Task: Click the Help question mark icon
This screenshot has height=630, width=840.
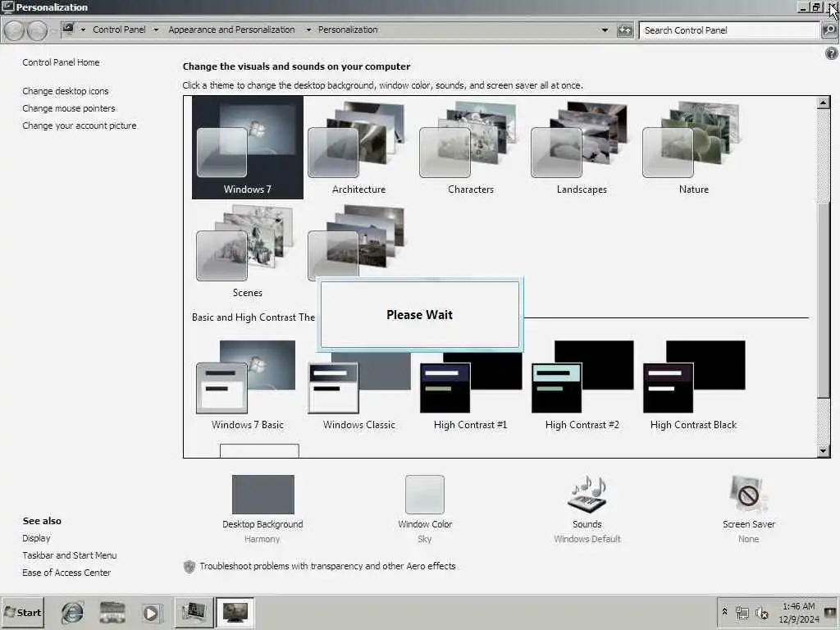Action: pos(832,53)
